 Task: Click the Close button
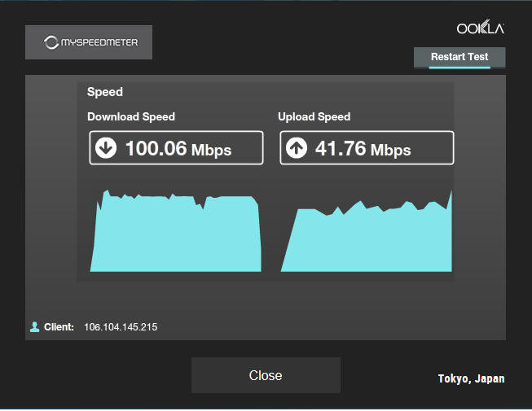266,375
